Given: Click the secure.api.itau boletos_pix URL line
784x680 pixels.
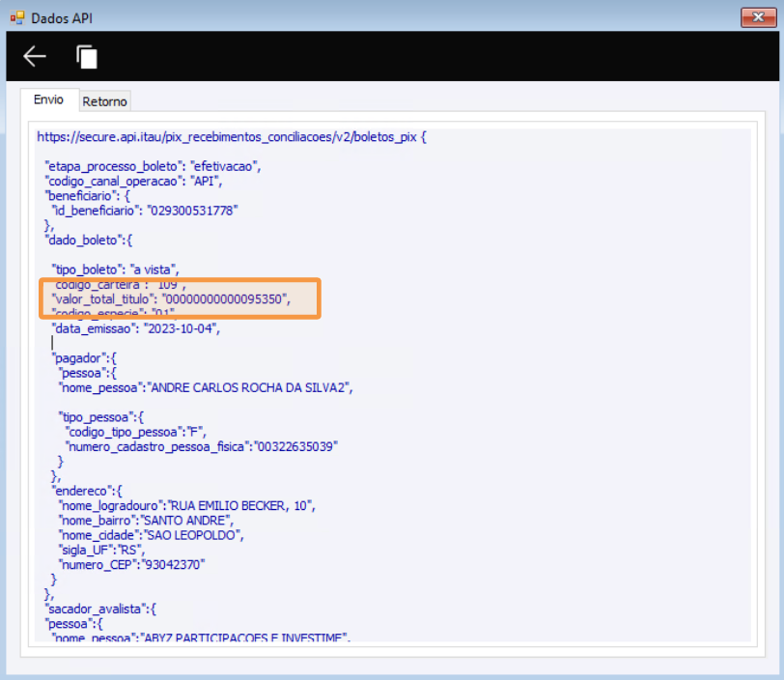Looking at the screenshot, I should tap(232, 137).
